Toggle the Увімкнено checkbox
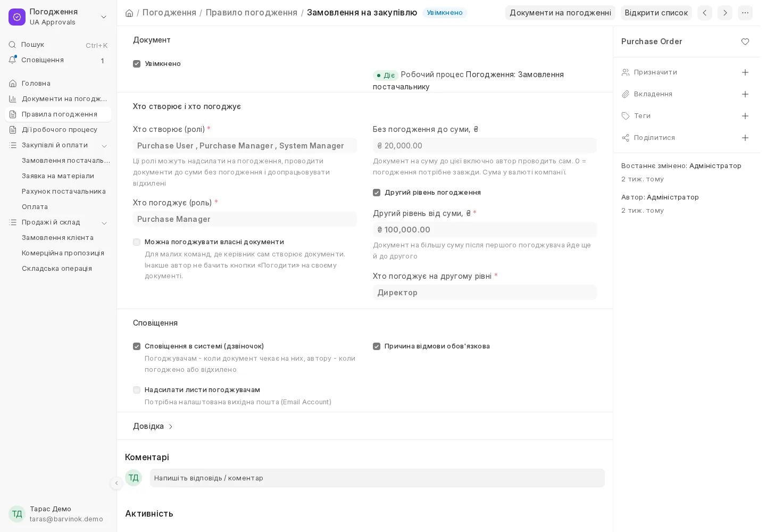Viewport: 766px width, 532px height. [137, 64]
